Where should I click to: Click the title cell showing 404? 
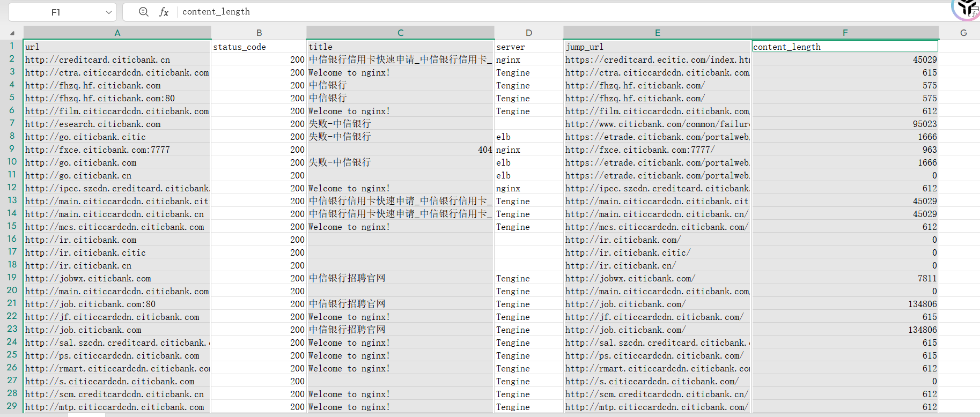(x=400, y=150)
